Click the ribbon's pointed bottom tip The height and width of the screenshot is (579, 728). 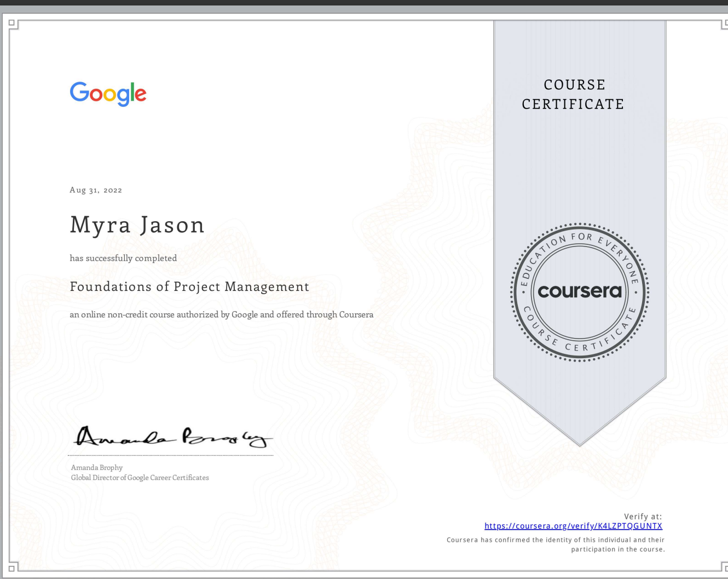[x=580, y=444]
